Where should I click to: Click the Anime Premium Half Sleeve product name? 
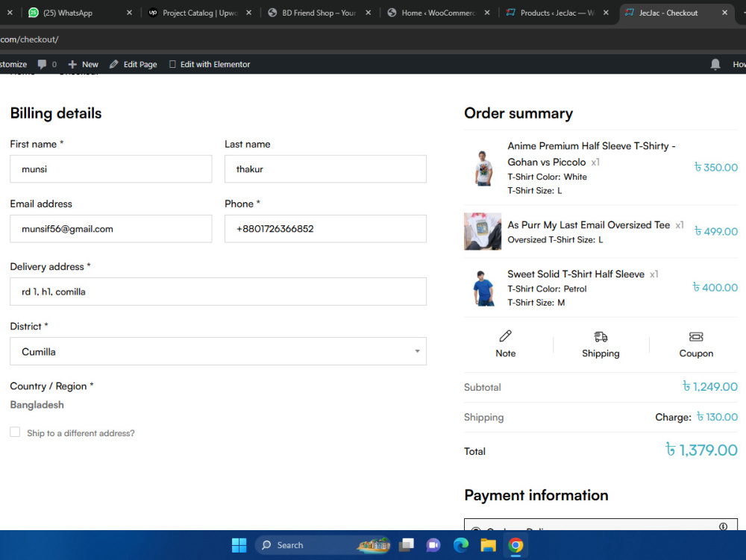coord(592,154)
